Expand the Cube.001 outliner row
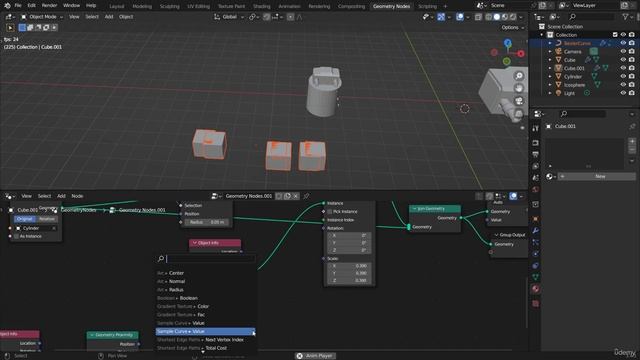640x360 pixels. coord(550,68)
